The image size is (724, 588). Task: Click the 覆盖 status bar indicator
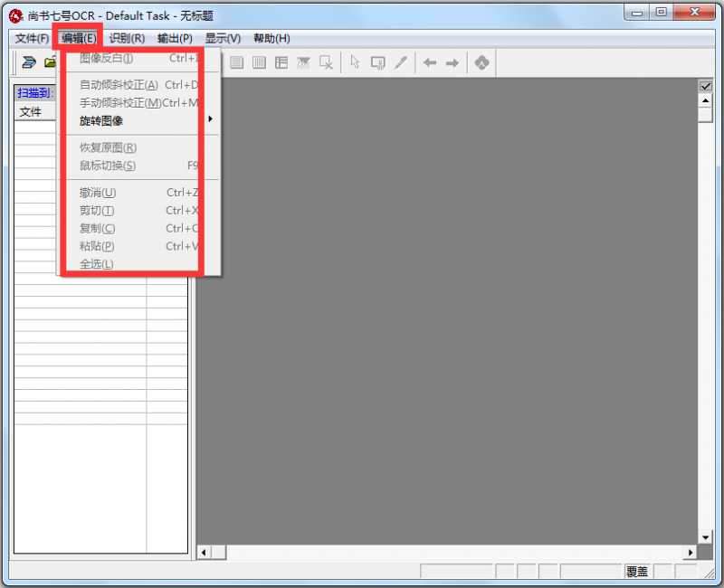click(637, 572)
